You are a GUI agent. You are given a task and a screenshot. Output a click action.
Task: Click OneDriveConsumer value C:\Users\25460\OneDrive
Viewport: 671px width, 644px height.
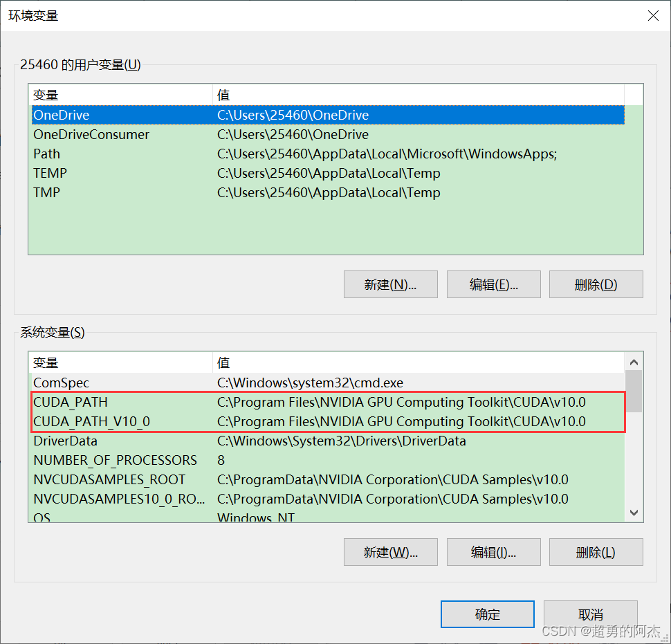[x=293, y=134]
